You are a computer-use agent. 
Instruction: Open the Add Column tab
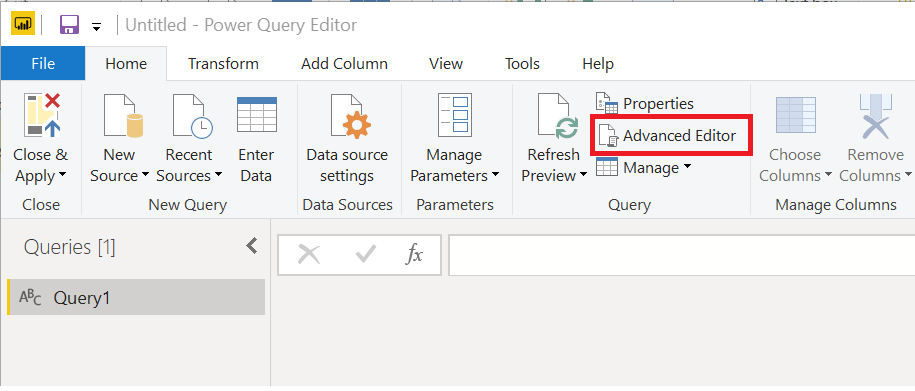(344, 64)
